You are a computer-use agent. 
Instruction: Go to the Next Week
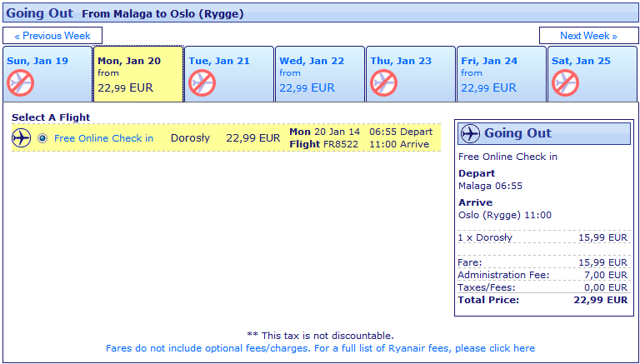[588, 36]
